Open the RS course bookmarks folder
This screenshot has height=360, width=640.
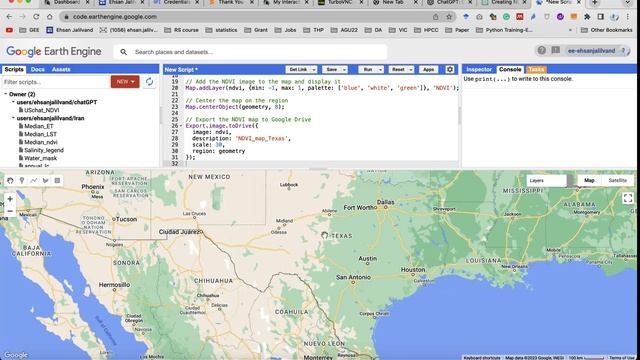pos(181,30)
